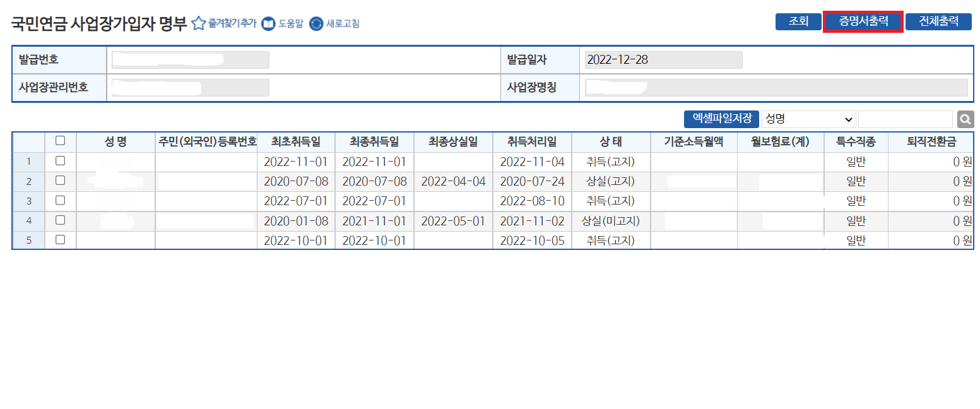
Task: Select the 2022-11-04 취득처리일 cell
Action: point(533,162)
